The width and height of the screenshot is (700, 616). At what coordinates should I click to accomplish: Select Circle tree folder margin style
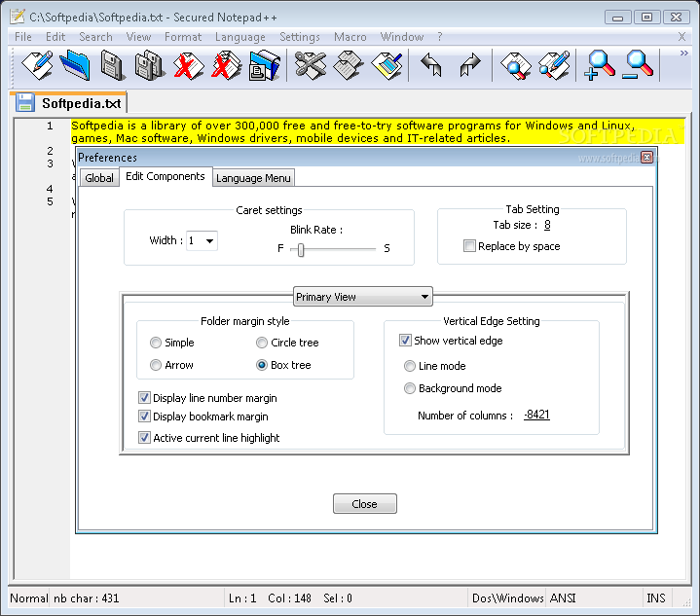[262, 343]
